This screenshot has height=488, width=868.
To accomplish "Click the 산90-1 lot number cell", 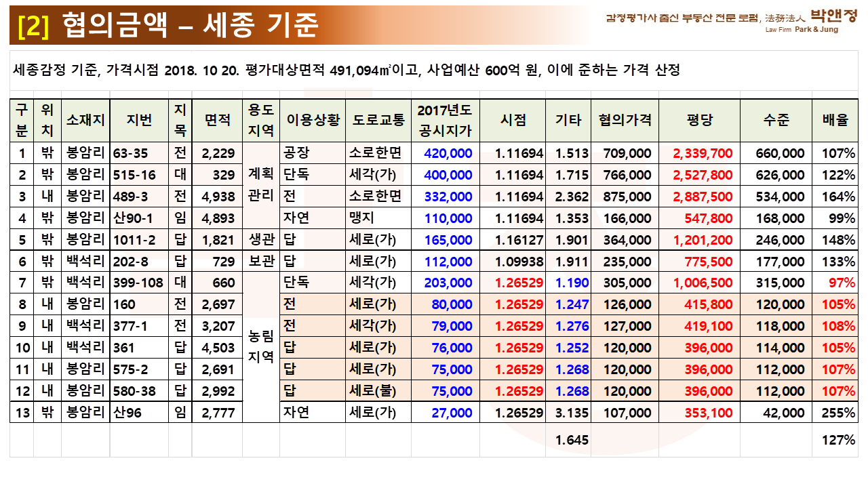I will tap(134, 218).
